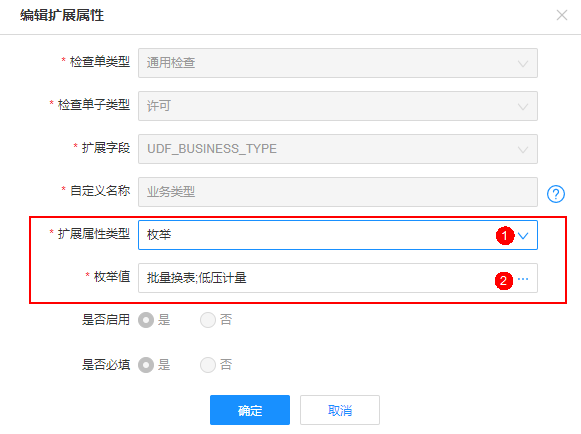Close the 编辑扩展属性 dialog
581x434 pixels.
click(x=562, y=15)
